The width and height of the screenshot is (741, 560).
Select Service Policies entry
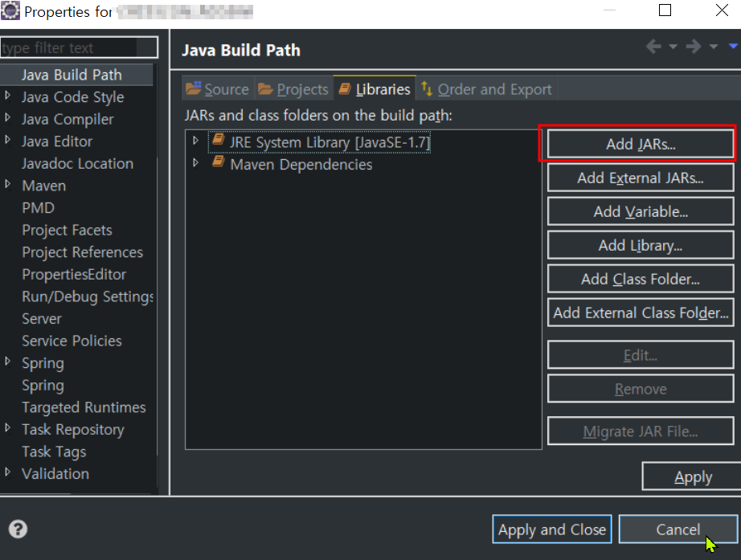click(x=72, y=341)
